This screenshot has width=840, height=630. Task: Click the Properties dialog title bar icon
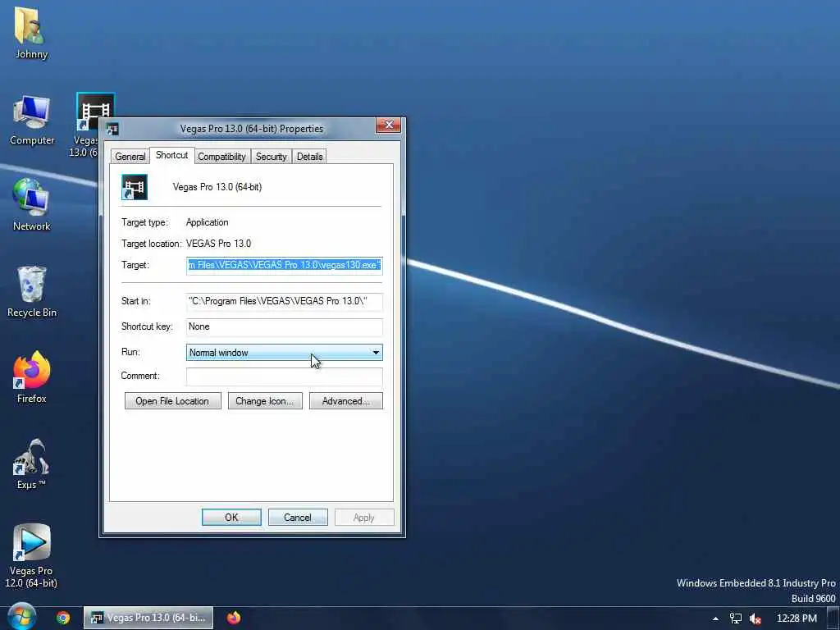point(112,129)
